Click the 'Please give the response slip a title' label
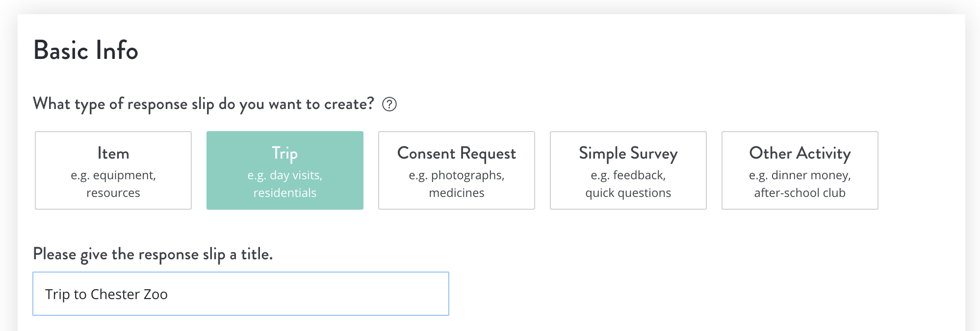 point(153,254)
